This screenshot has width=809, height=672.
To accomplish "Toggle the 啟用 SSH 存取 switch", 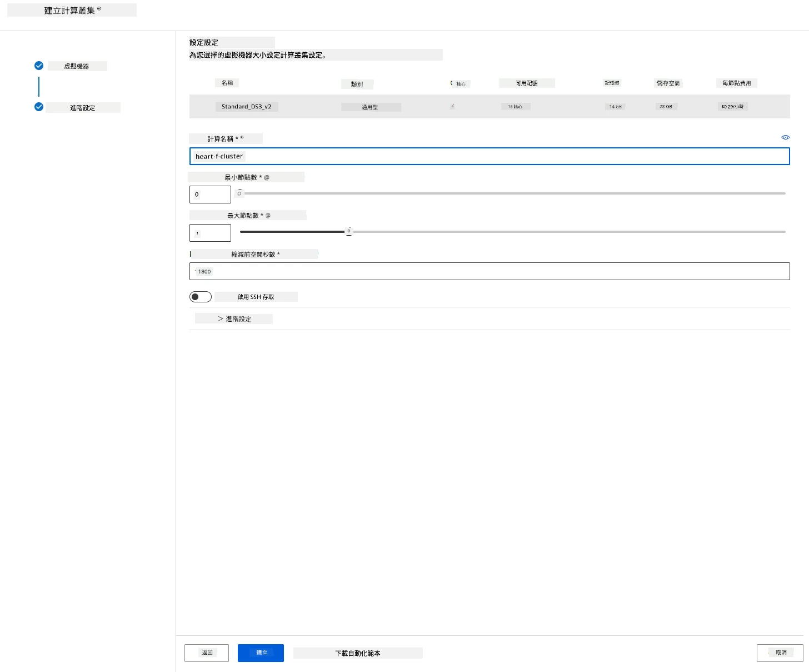I will point(201,297).
